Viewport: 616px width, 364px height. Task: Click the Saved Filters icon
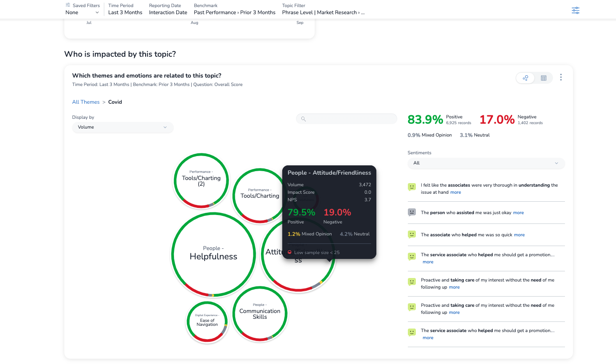click(68, 5)
